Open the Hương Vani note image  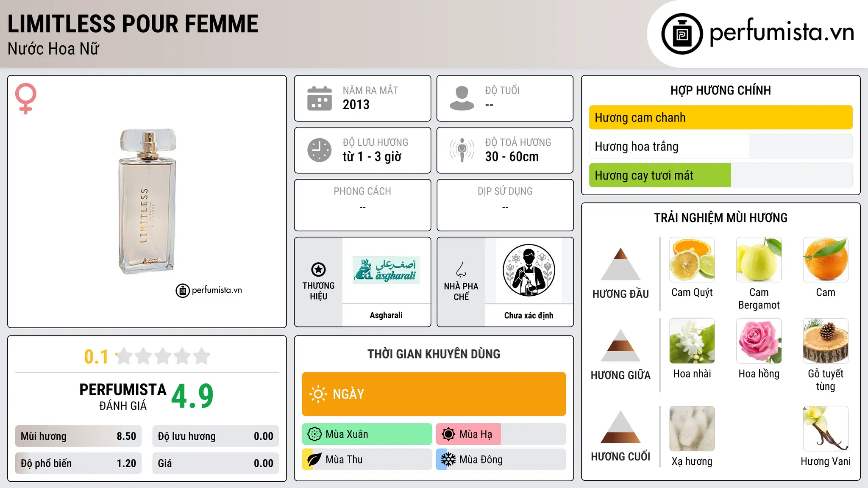[x=826, y=429]
